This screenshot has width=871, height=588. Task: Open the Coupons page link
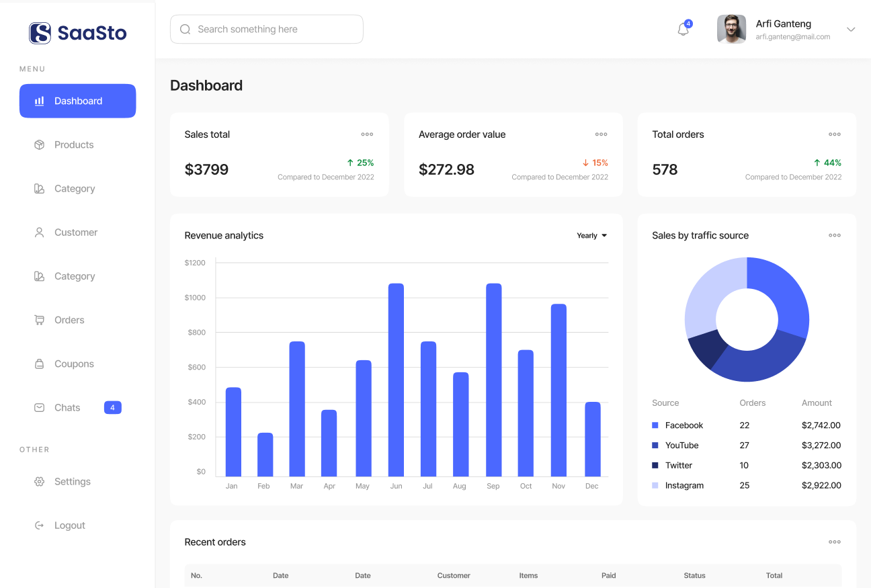(x=74, y=364)
